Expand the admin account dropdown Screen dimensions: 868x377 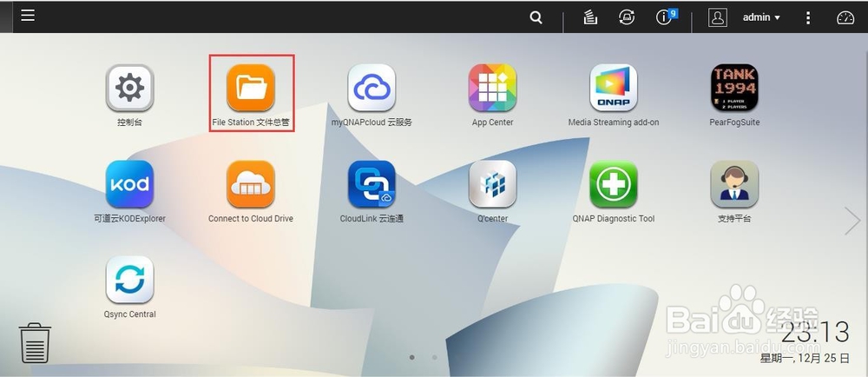761,17
